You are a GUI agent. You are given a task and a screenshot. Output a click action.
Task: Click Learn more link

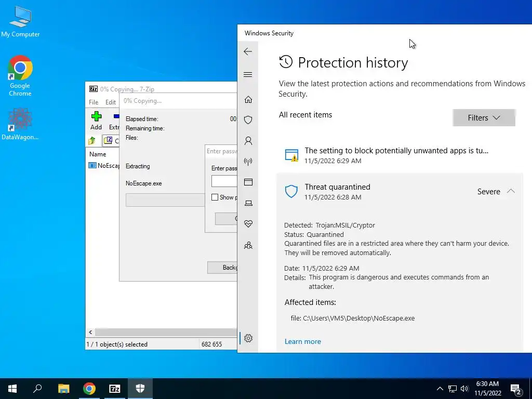(x=303, y=341)
